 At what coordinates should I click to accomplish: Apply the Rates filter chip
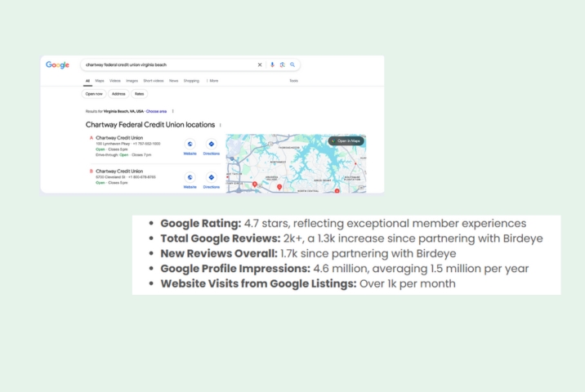coord(139,94)
